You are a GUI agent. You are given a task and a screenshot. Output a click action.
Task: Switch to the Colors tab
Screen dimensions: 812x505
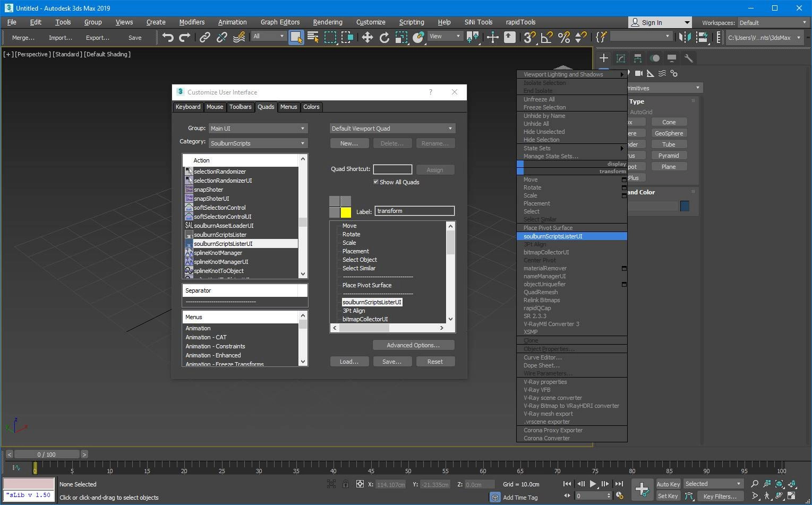pyautogui.click(x=311, y=107)
